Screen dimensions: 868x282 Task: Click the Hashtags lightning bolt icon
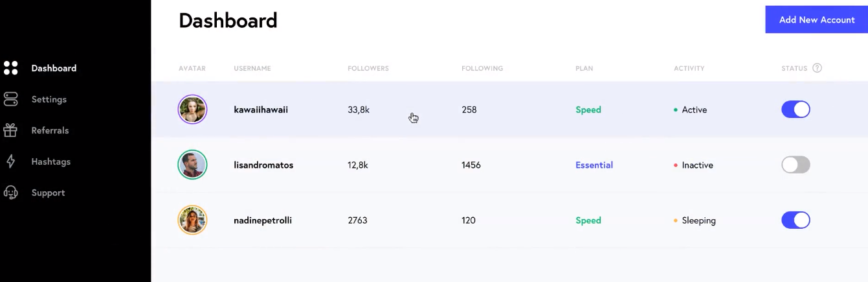tap(10, 161)
